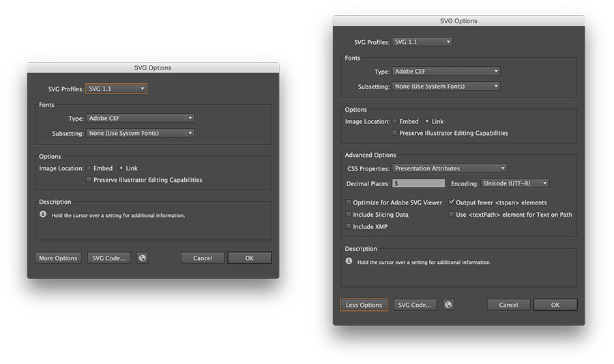This screenshot has height=364, width=614.
Task: Check the Include XMP option
Action: [x=349, y=226]
